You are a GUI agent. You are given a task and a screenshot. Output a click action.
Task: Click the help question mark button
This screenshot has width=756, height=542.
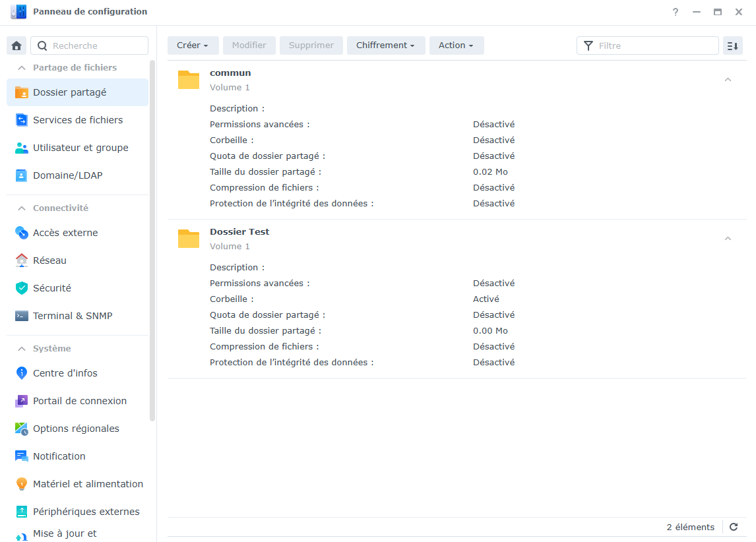tap(675, 12)
